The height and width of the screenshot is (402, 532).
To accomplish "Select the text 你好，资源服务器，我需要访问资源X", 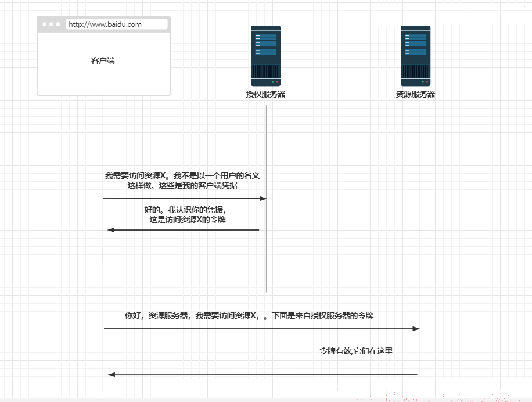I will point(190,315).
